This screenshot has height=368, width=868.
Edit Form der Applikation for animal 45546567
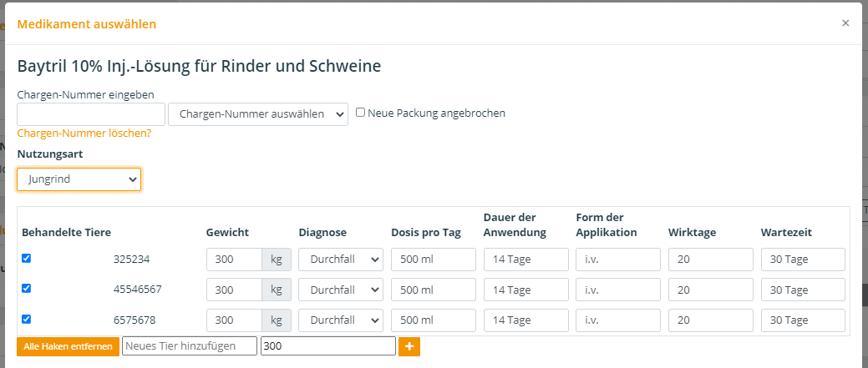point(618,290)
